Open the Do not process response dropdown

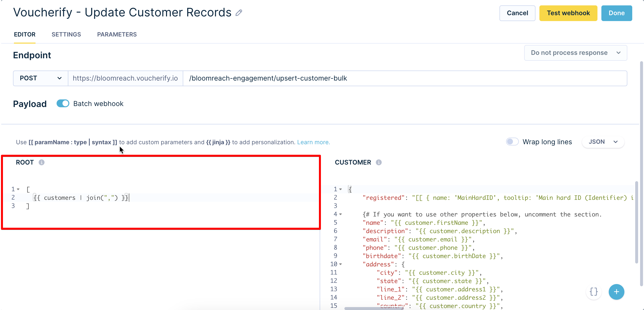point(575,53)
